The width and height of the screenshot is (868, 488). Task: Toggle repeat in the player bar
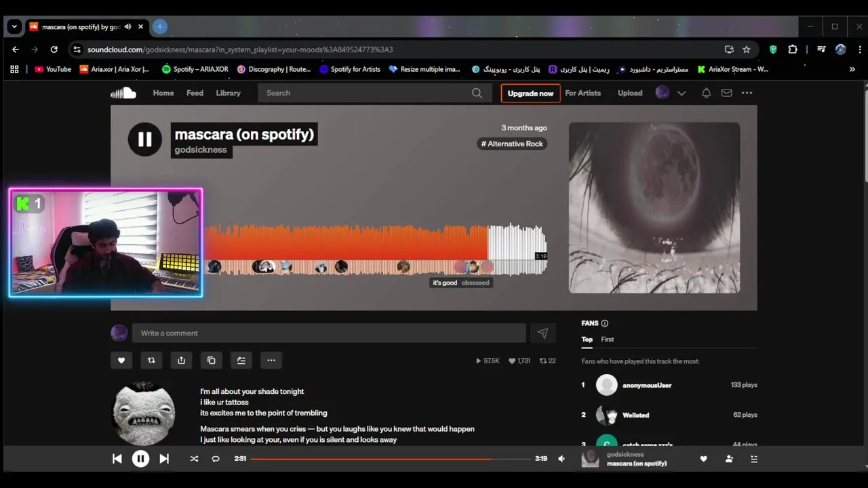click(x=216, y=459)
